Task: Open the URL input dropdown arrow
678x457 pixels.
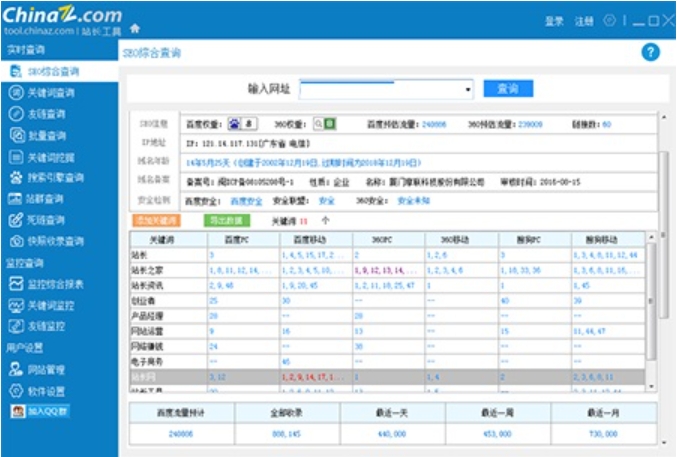Action: (467, 89)
